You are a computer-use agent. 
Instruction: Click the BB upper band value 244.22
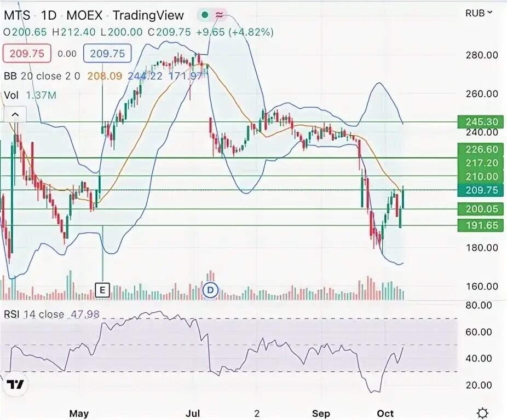(145, 76)
